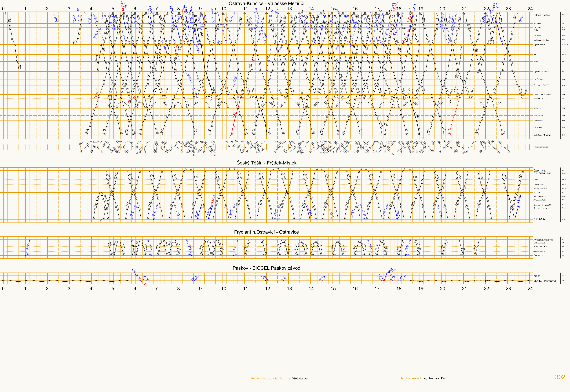Click the Veřovice station name
Image resolution: width=570 pixels, height=392 pixels.
point(537,108)
